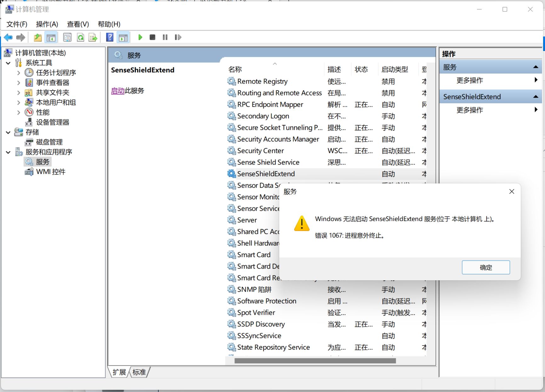
Task: Click the Restart Service toolbar icon
Action: (x=178, y=37)
